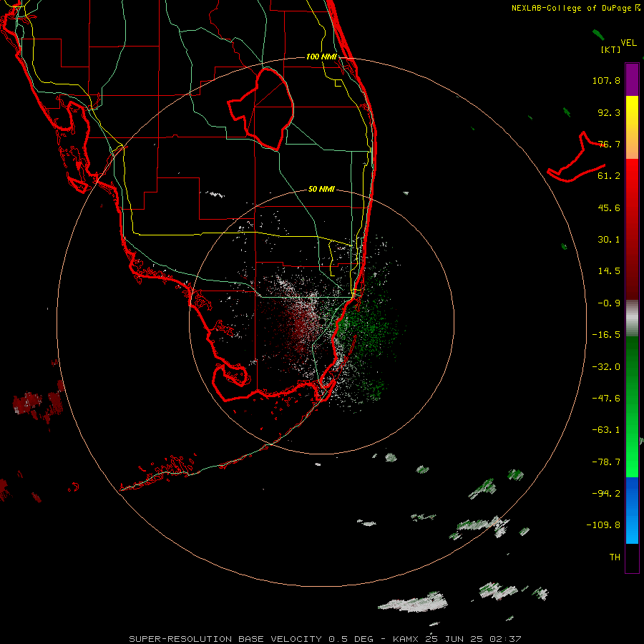This screenshot has height=644, width=644.
Task: Click the VEL label above the color scale
Action: (628, 43)
